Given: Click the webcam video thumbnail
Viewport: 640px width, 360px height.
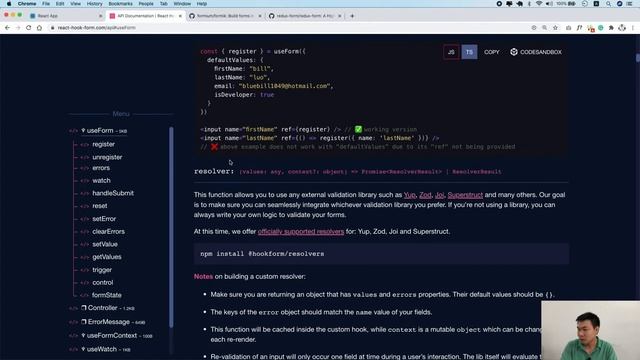Looking at the screenshot, I should (x=591, y=331).
